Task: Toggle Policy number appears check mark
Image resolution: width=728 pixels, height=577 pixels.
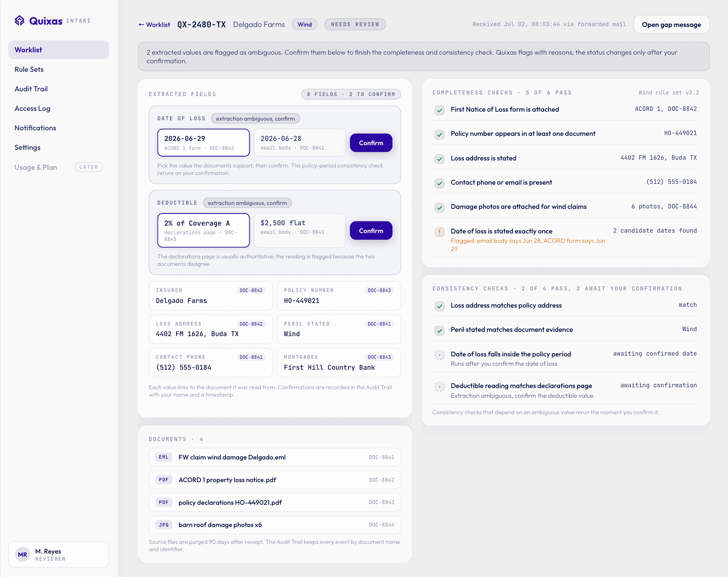Action: pos(440,135)
